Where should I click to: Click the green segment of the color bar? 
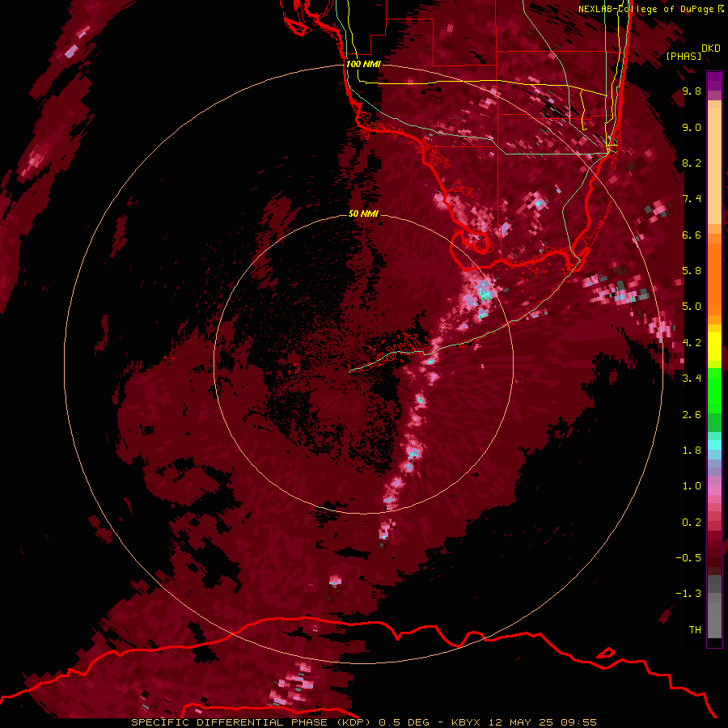point(714,392)
